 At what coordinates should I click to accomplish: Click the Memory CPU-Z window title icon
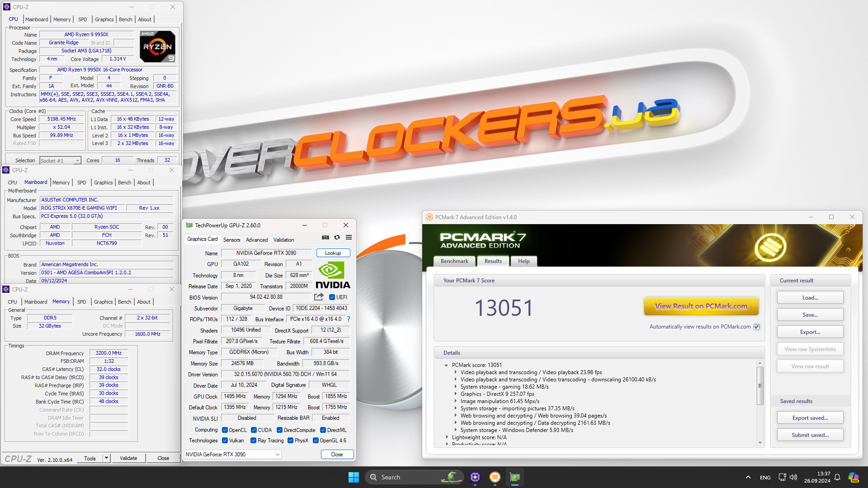(6, 290)
